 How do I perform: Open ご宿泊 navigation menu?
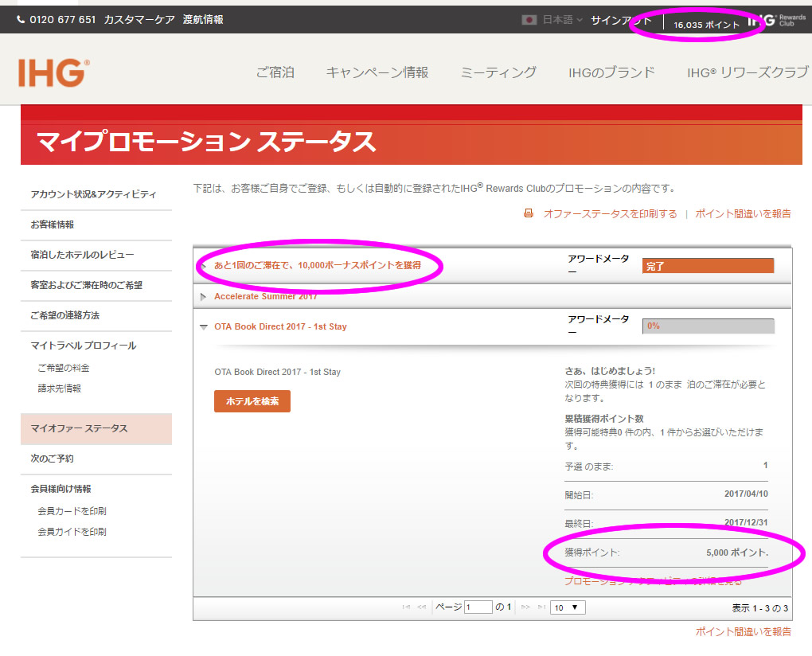point(275,72)
